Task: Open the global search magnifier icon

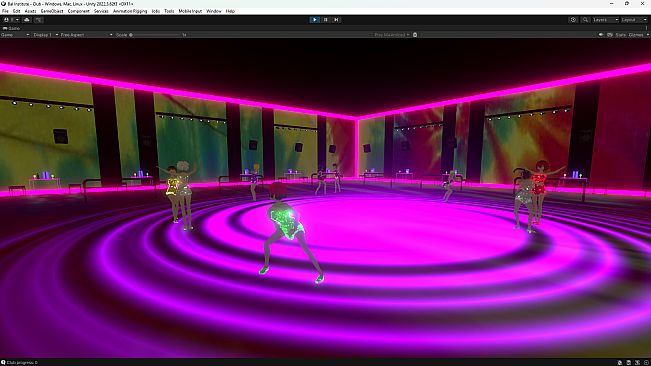Action: tap(585, 20)
